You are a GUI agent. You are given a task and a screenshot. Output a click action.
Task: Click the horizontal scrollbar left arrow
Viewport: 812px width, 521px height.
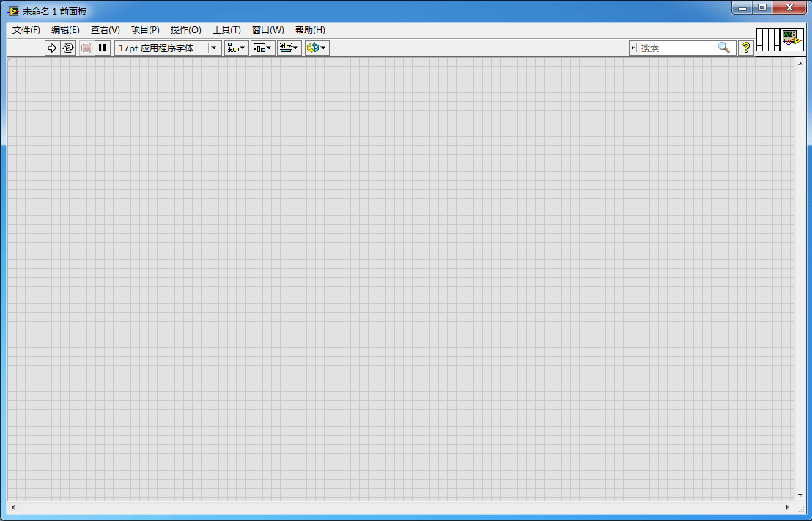13,508
